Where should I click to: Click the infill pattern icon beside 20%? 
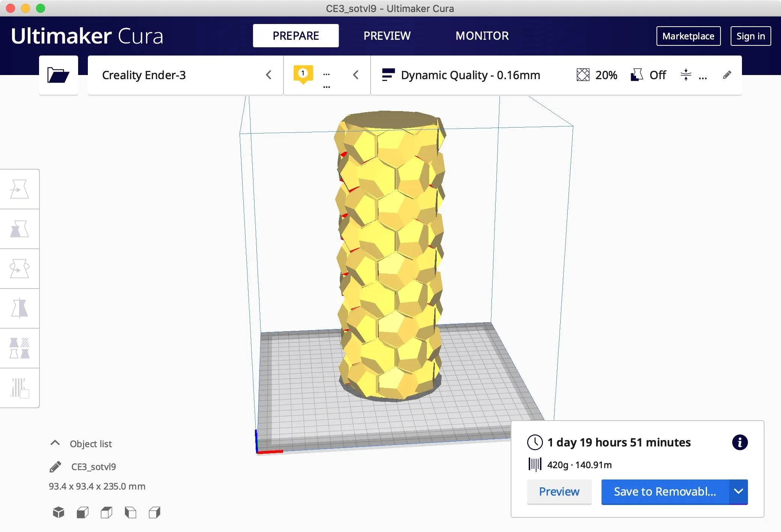point(583,75)
